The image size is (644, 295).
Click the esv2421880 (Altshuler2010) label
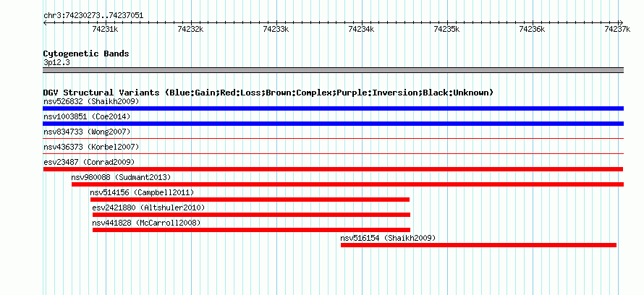pyautogui.click(x=148, y=208)
